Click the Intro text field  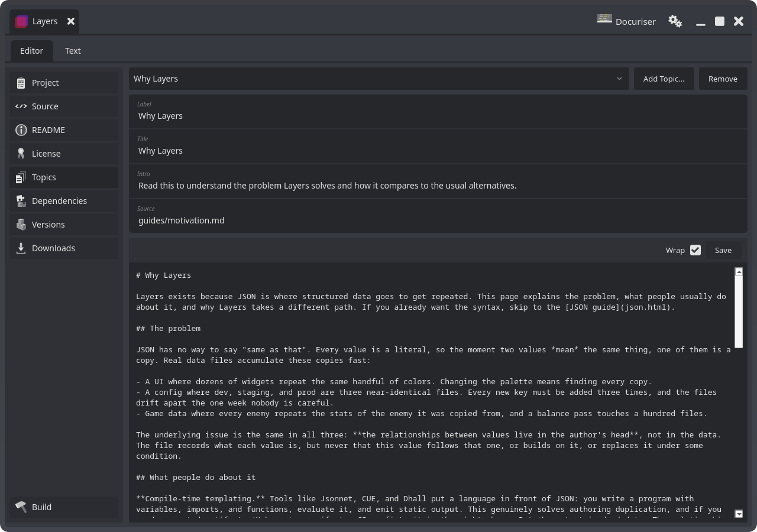pyautogui.click(x=438, y=181)
